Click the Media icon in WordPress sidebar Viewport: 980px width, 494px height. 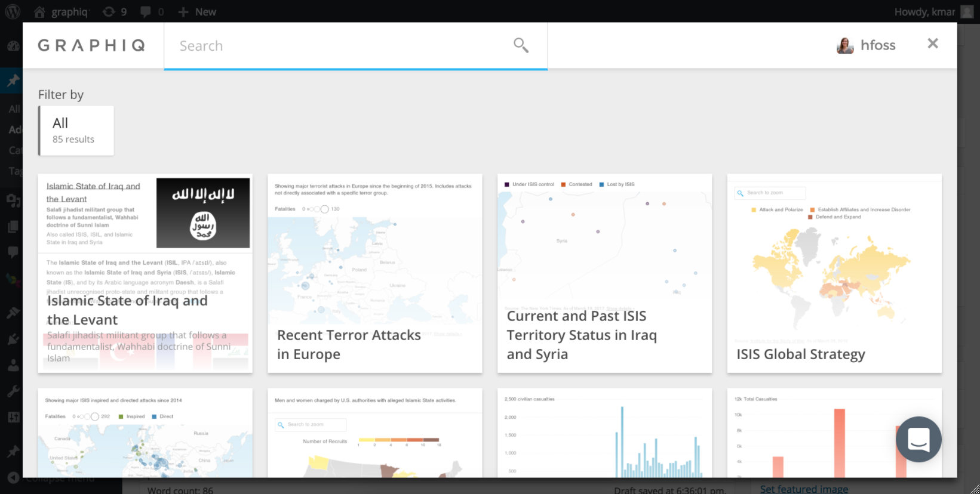[13, 200]
